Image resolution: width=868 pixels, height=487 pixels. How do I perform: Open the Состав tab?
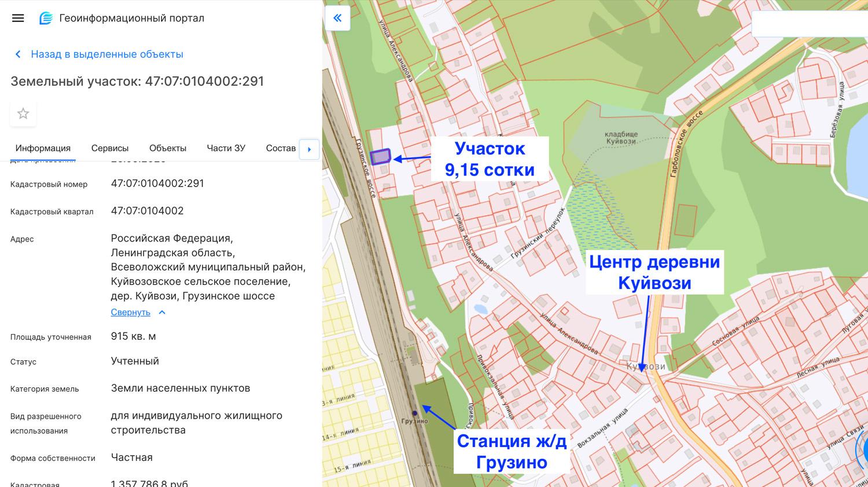(x=281, y=148)
